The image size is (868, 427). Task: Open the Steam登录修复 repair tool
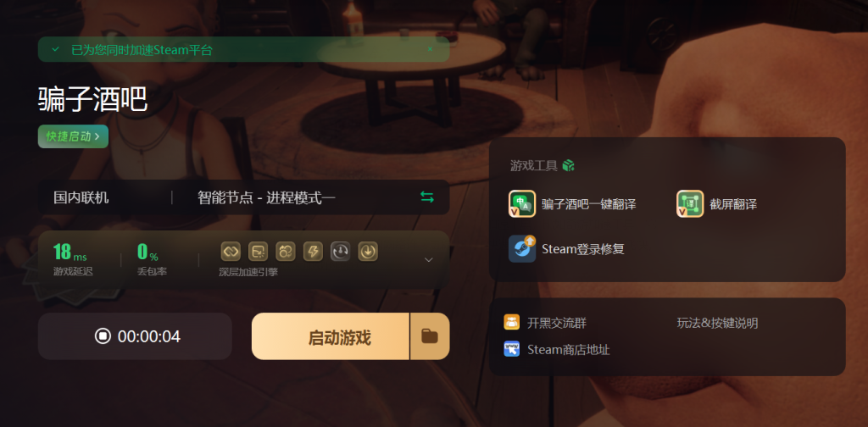tap(567, 249)
